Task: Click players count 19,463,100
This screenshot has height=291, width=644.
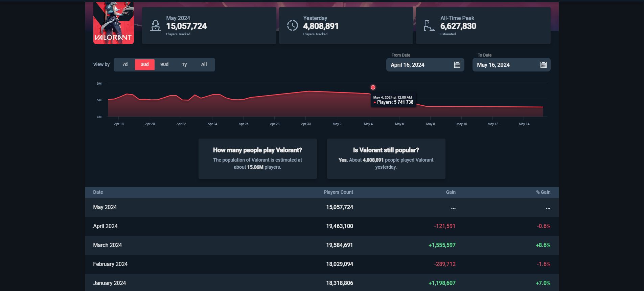Action: click(x=340, y=226)
